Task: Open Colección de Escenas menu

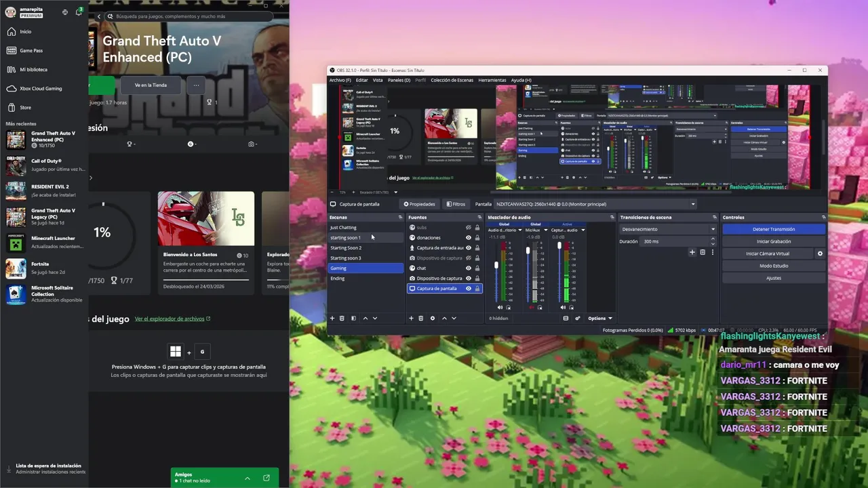Action: click(452, 80)
